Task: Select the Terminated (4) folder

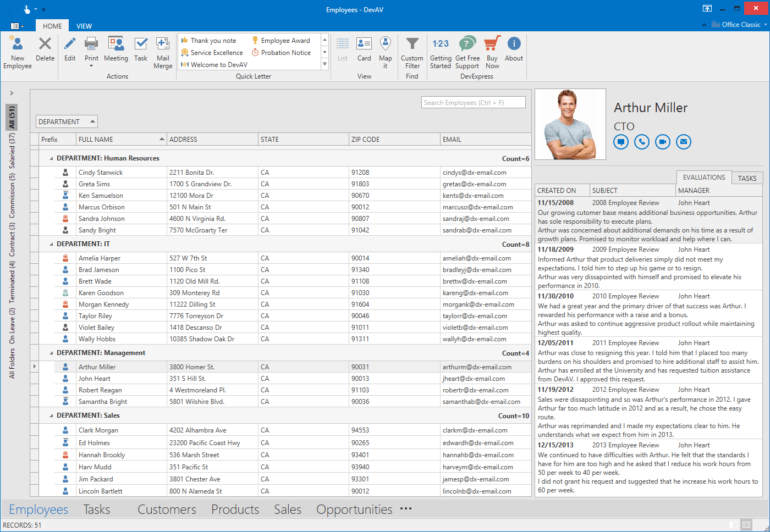Action: click(12, 282)
